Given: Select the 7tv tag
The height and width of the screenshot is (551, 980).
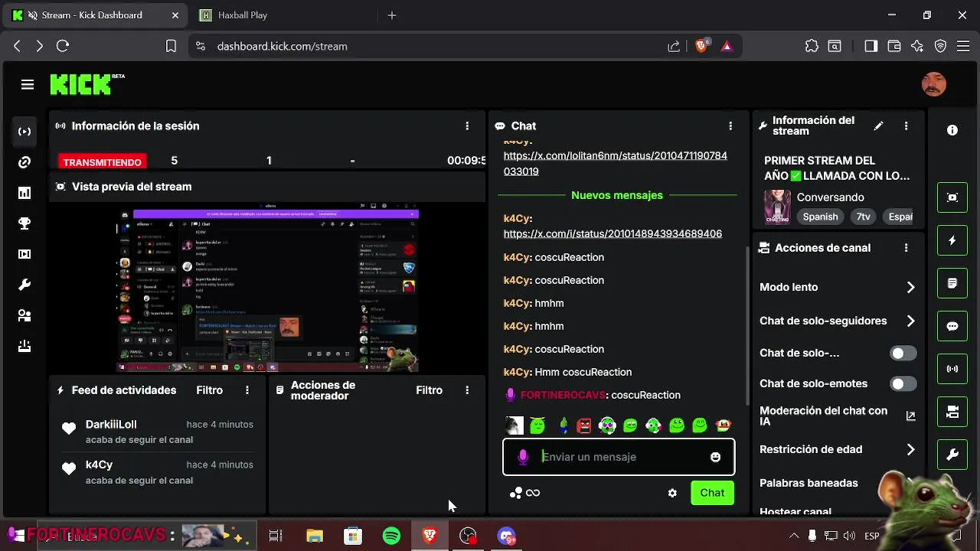Looking at the screenshot, I should [x=864, y=217].
